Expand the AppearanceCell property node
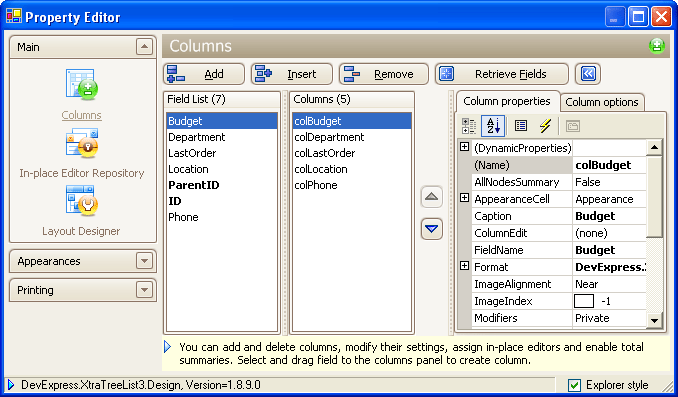The width and height of the screenshot is (678, 397). click(464, 198)
